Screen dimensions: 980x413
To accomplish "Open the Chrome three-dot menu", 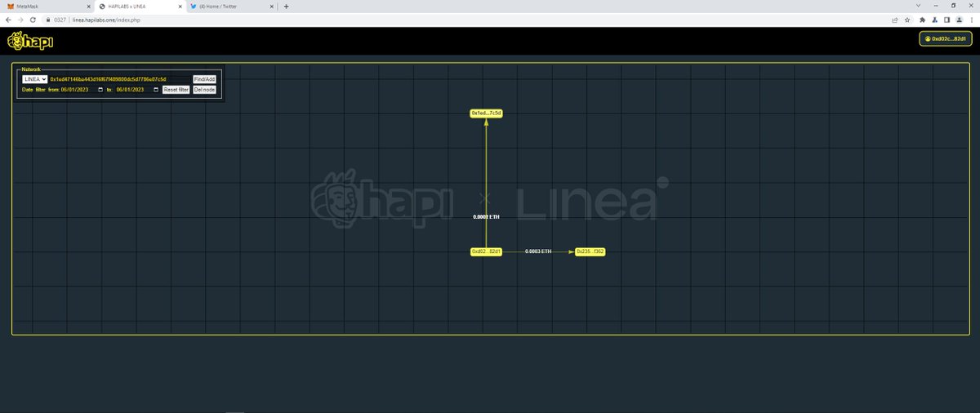I will click(971, 19).
